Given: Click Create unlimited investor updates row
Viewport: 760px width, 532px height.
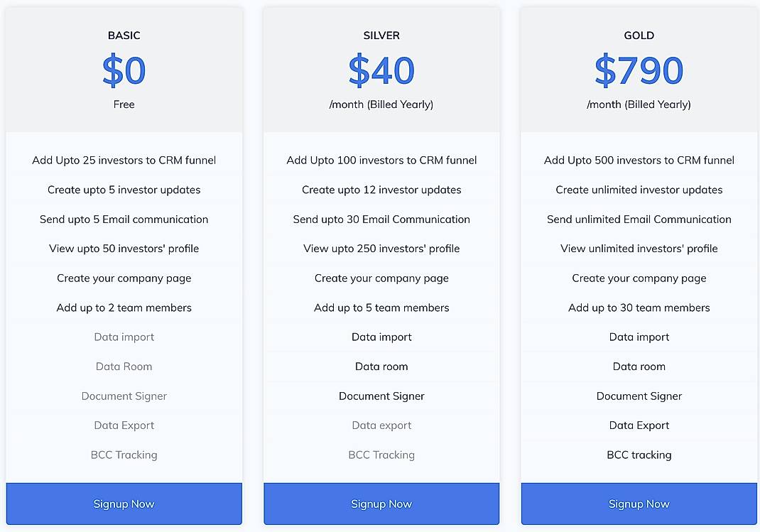Looking at the screenshot, I should click(639, 190).
